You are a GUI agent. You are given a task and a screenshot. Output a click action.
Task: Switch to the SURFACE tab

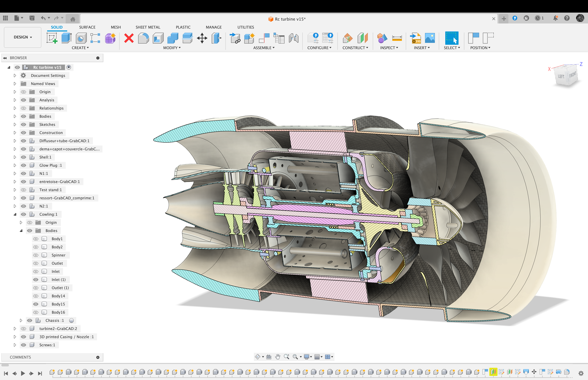coord(87,27)
